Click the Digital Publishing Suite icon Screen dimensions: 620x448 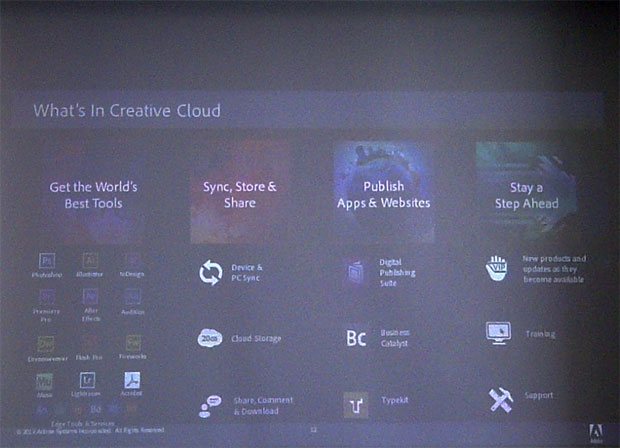click(x=355, y=271)
